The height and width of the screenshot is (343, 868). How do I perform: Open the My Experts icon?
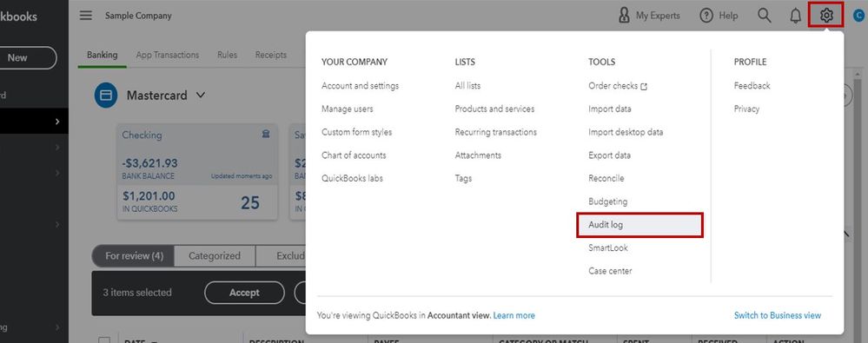tap(624, 16)
